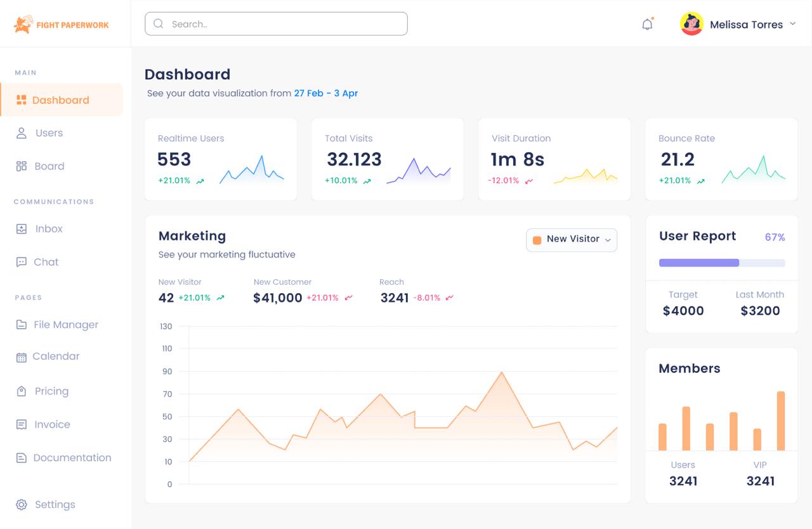Click the Invoice icon in sidebar
The height and width of the screenshot is (529, 812).
pos(22,425)
